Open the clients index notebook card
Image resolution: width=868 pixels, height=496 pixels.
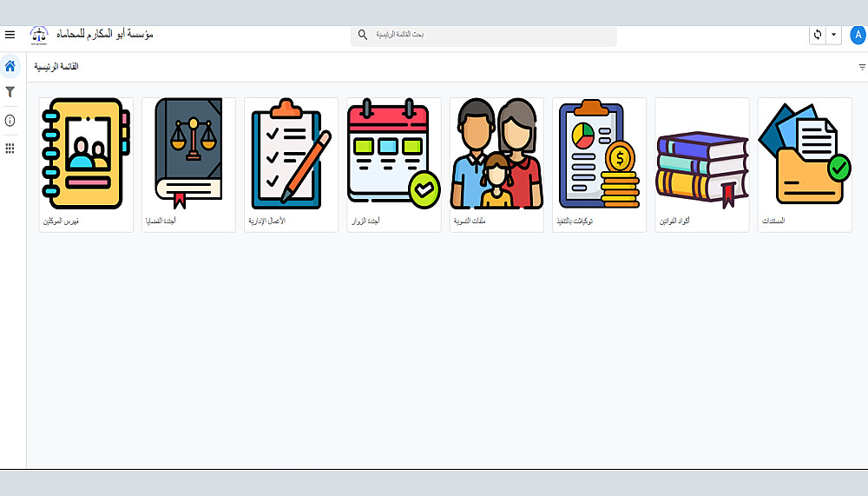click(86, 164)
